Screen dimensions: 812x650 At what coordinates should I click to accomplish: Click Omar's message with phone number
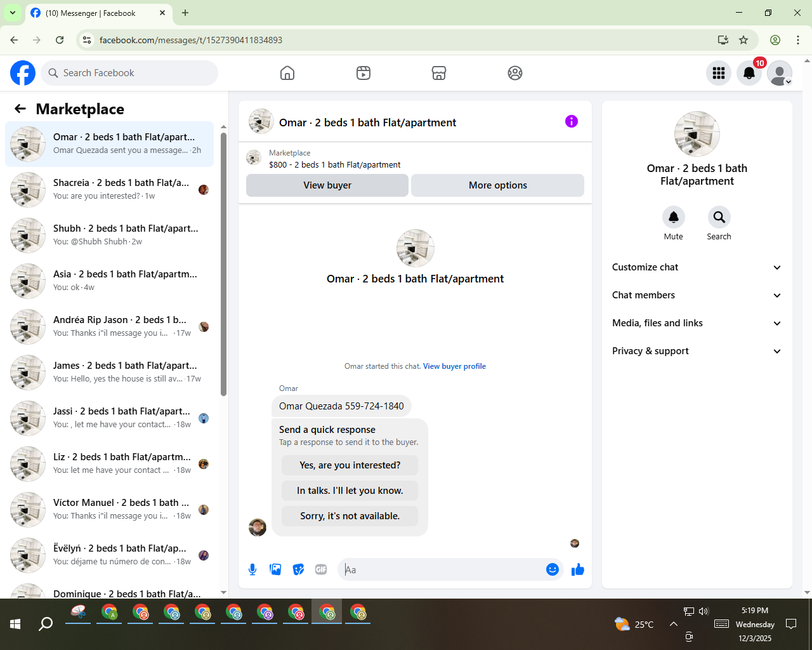click(x=341, y=406)
